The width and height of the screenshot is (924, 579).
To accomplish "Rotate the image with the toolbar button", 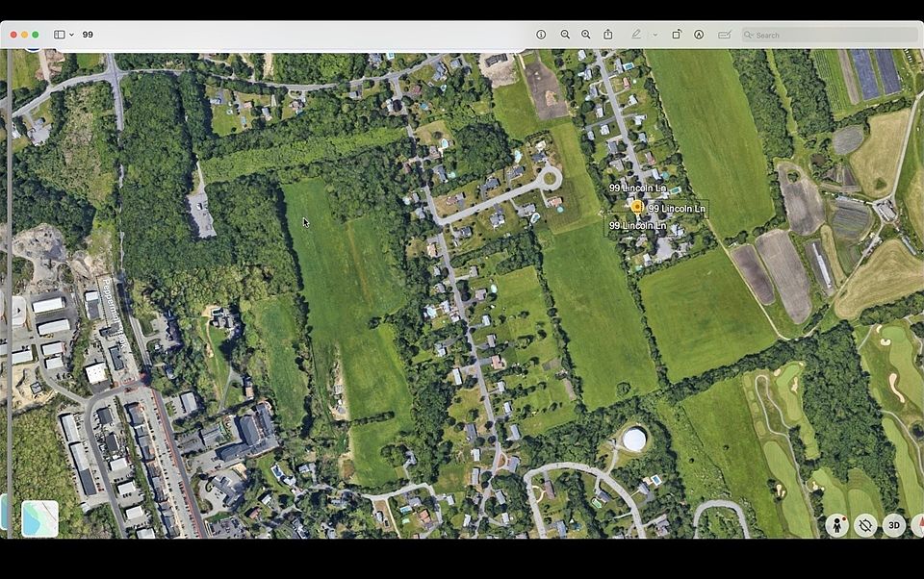I will tap(677, 35).
